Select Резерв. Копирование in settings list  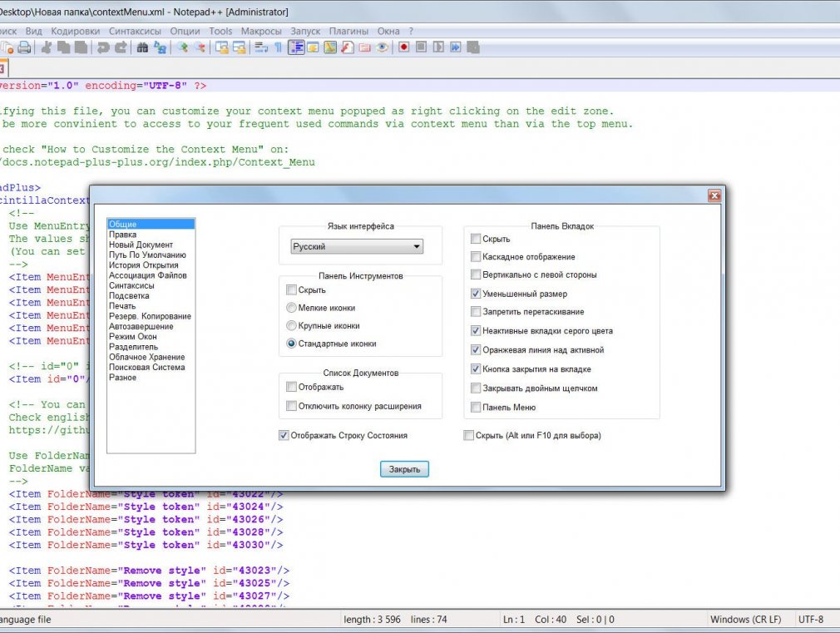[x=151, y=316]
